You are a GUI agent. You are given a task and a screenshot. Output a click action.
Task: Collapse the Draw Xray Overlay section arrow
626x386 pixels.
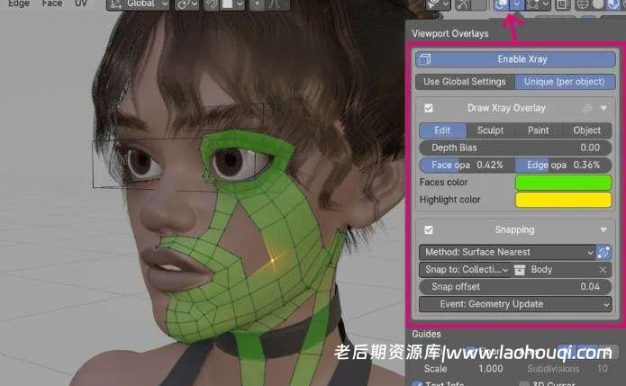[x=603, y=108]
